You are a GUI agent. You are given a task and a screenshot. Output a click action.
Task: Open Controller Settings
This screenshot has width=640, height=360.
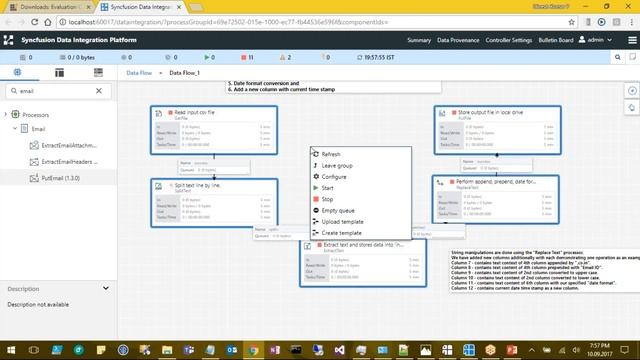point(509,40)
